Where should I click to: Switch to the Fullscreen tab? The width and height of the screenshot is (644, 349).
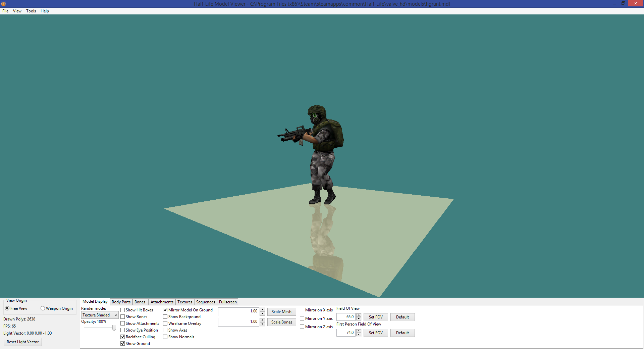click(228, 302)
